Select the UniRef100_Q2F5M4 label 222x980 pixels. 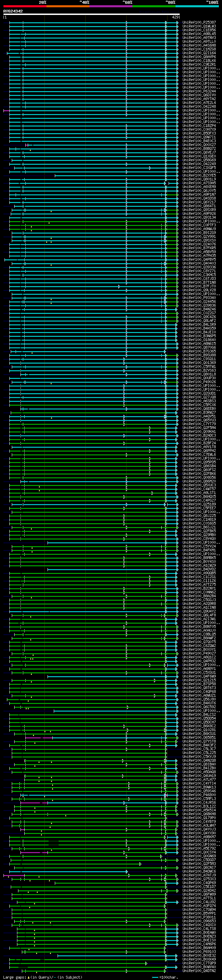[x=199, y=428]
